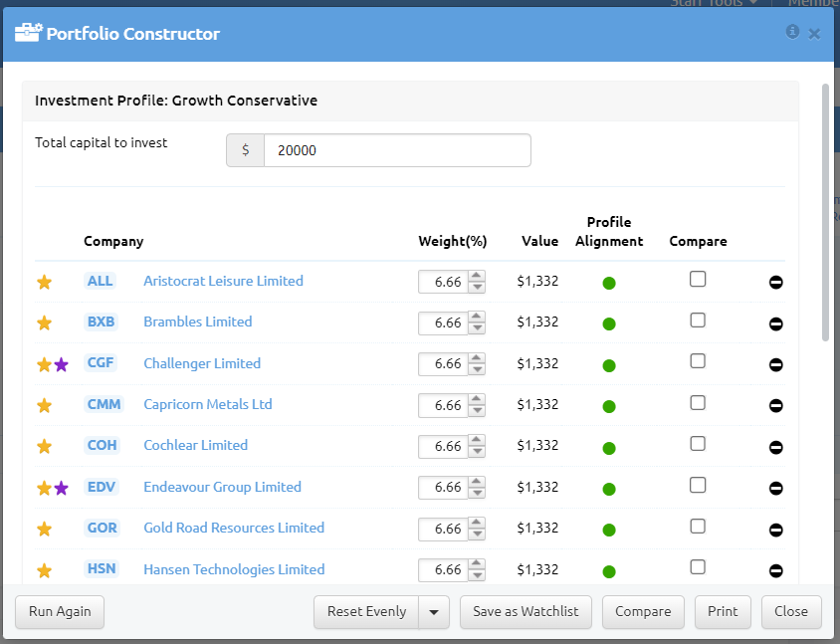This screenshot has width=840, height=644.
Task: Click green alignment dot for Cochlear Limited
Action: pyautogui.click(x=609, y=448)
